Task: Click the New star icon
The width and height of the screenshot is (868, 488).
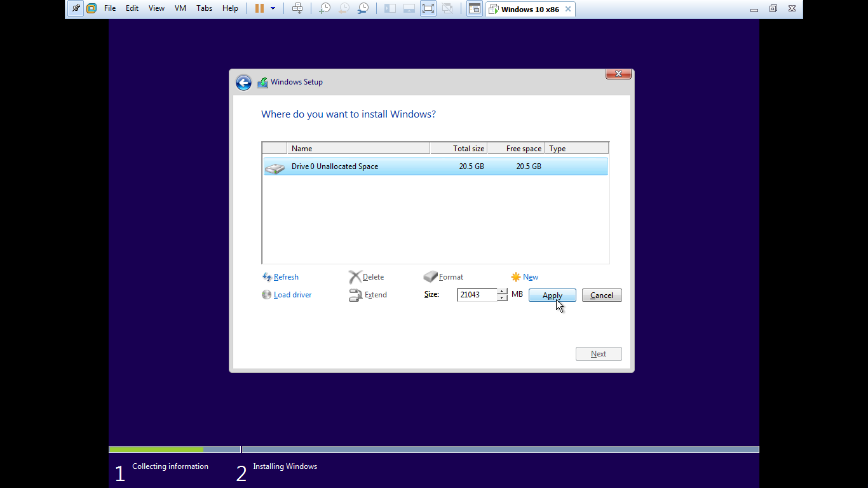Action: pos(516,277)
